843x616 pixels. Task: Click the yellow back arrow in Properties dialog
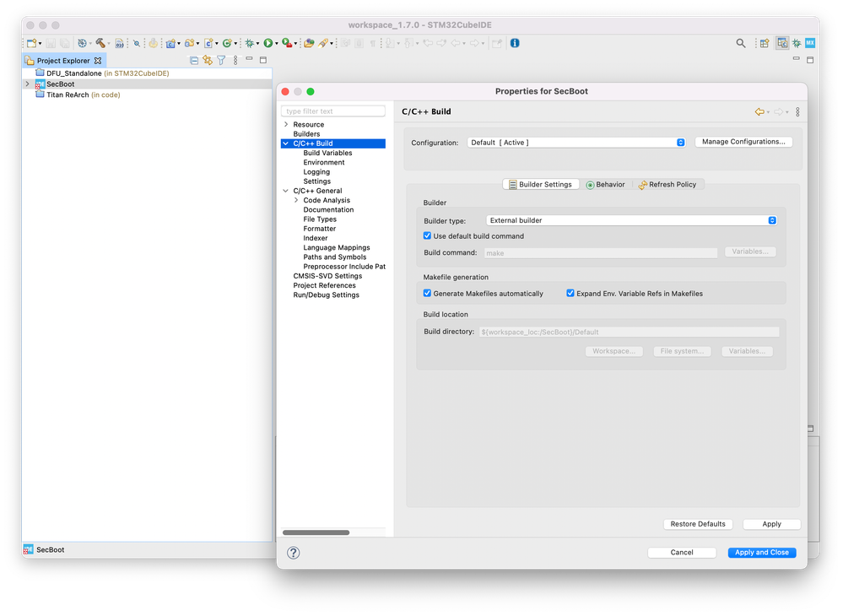[759, 111]
